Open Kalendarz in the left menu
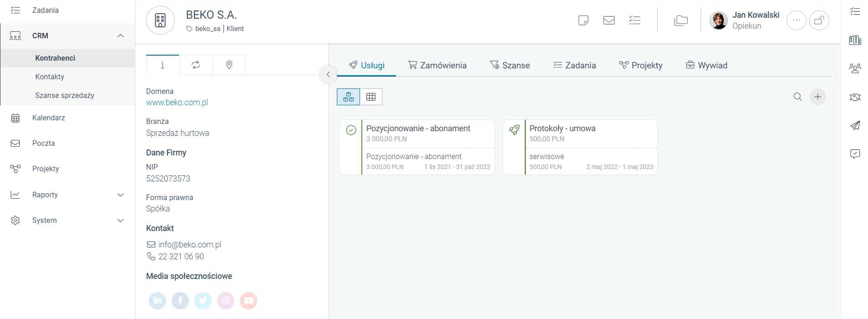 coord(67,118)
